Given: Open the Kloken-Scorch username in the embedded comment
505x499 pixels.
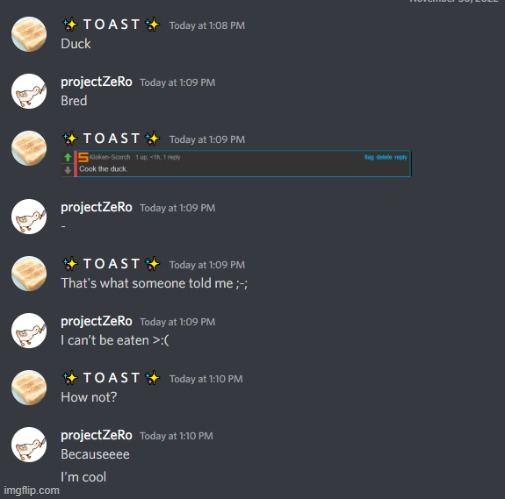Looking at the screenshot, I should 110,157.
